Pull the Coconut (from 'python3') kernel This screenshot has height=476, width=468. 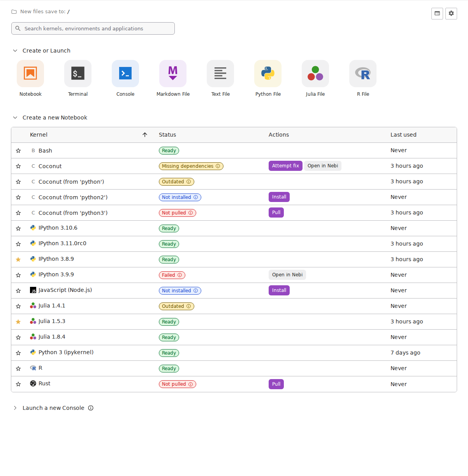[276, 213]
